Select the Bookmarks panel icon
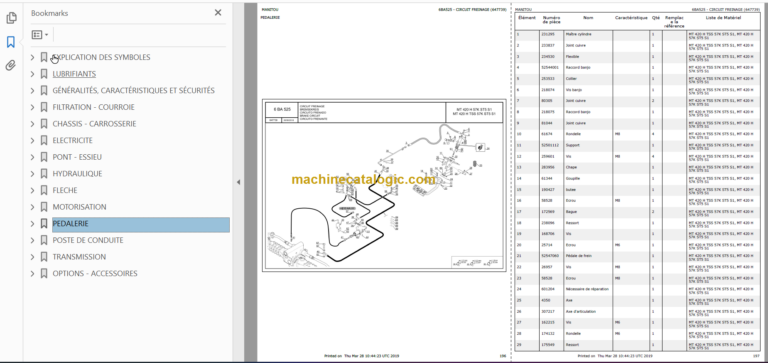This screenshot has height=363, width=768. point(11,42)
